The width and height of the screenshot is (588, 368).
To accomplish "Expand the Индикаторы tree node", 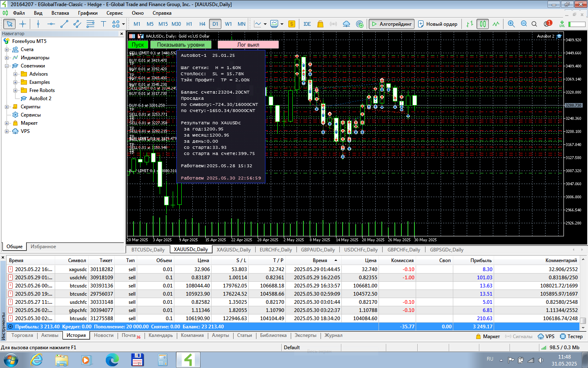I will coord(7,58).
